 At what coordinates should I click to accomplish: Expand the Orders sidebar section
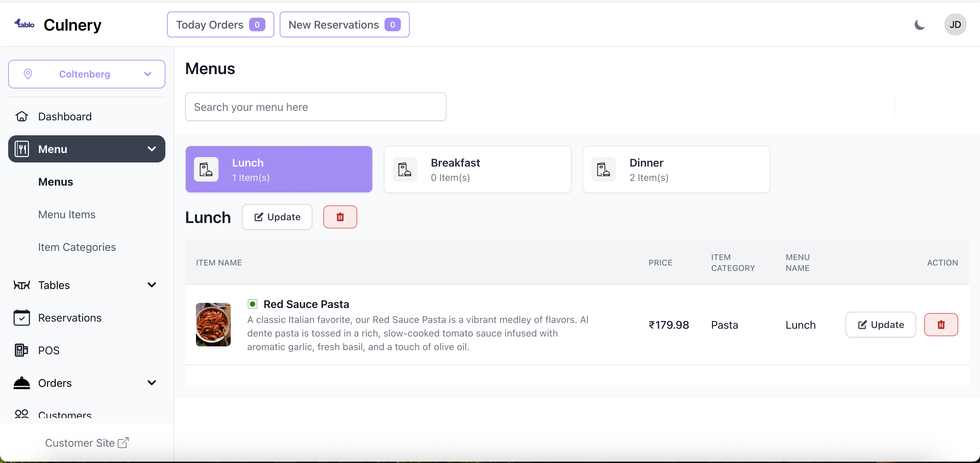tap(151, 383)
